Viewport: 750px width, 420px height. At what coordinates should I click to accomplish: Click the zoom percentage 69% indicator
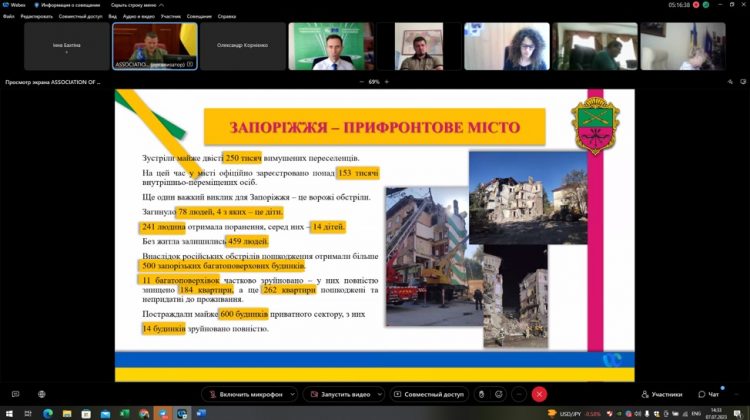click(x=375, y=82)
